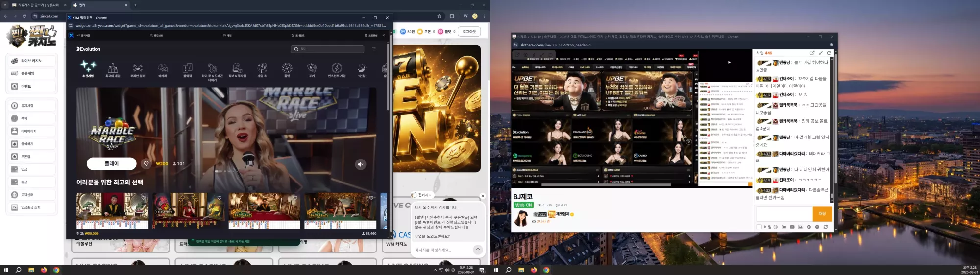980x275 pixels.
Task: Select 토너먼트 in the XTM widget top bar
Action: point(298,35)
